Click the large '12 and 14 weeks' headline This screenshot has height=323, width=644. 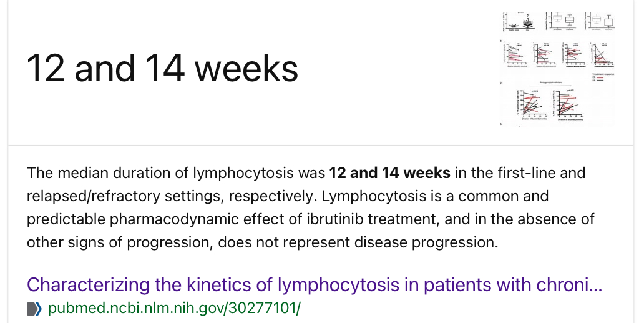(x=163, y=68)
